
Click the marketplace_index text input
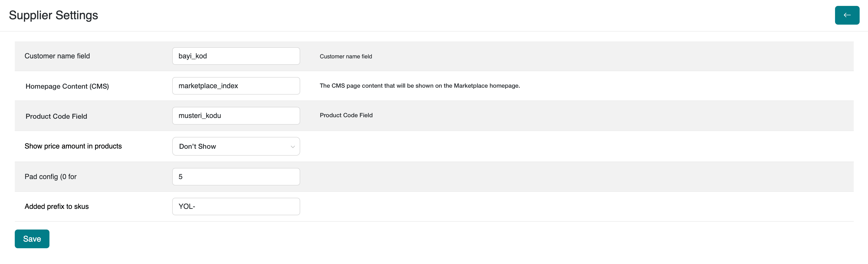[x=236, y=86]
